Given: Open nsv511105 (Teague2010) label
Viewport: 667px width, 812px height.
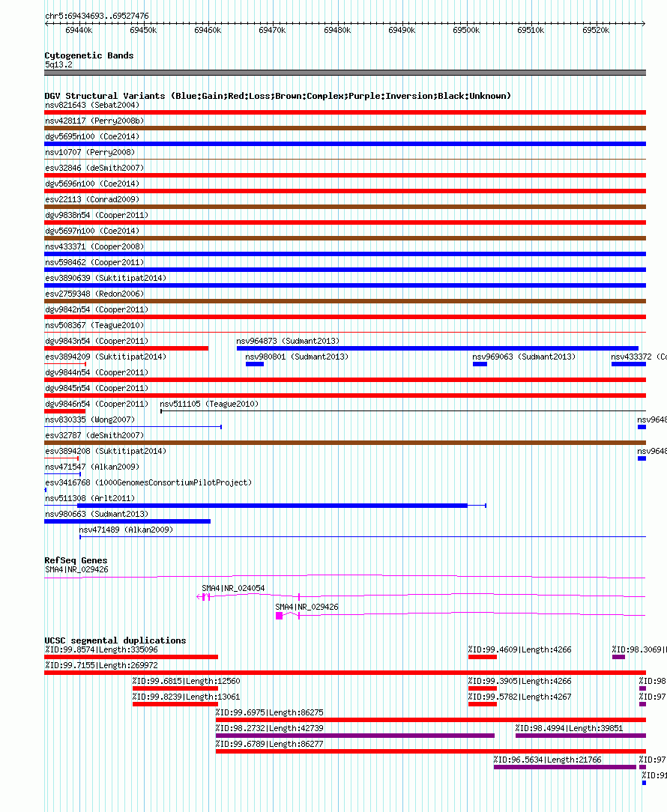Looking at the screenshot, I should pyautogui.click(x=209, y=404).
